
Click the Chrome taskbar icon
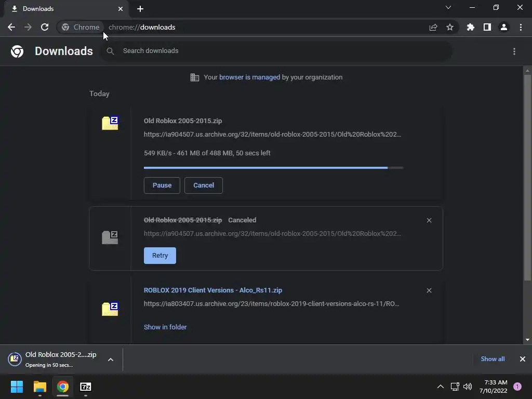62,387
